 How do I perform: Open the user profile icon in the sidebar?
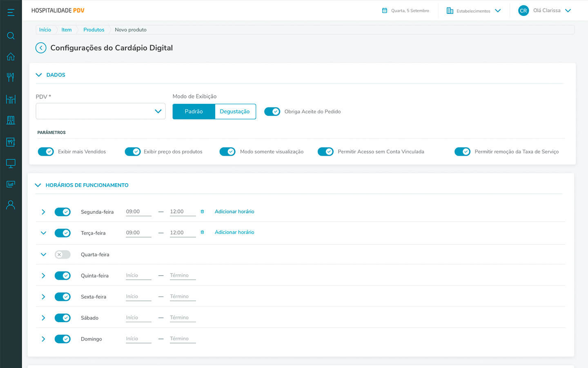coord(11,205)
